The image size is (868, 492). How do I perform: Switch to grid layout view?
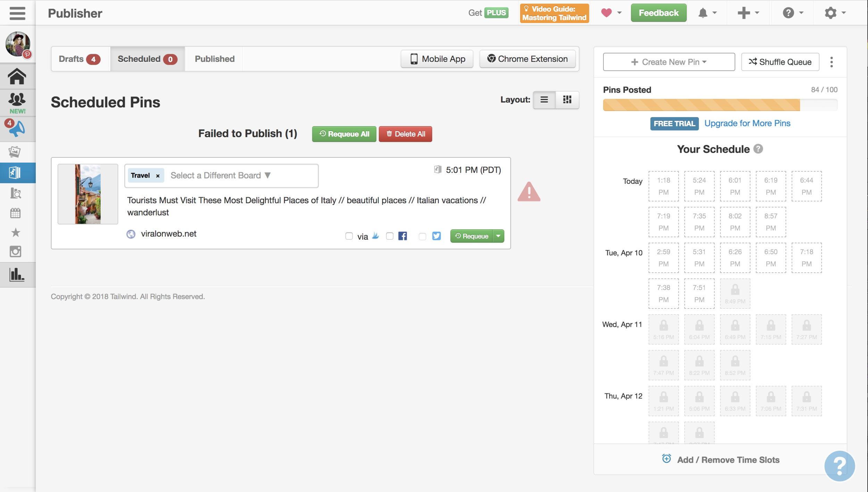pos(567,100)
